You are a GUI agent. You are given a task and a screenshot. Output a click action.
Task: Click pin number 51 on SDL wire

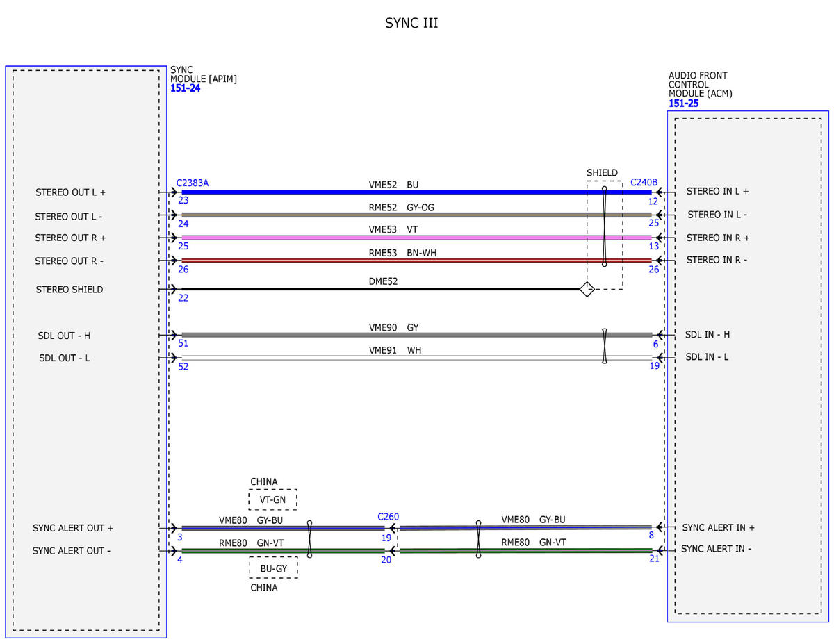(183, 343)
